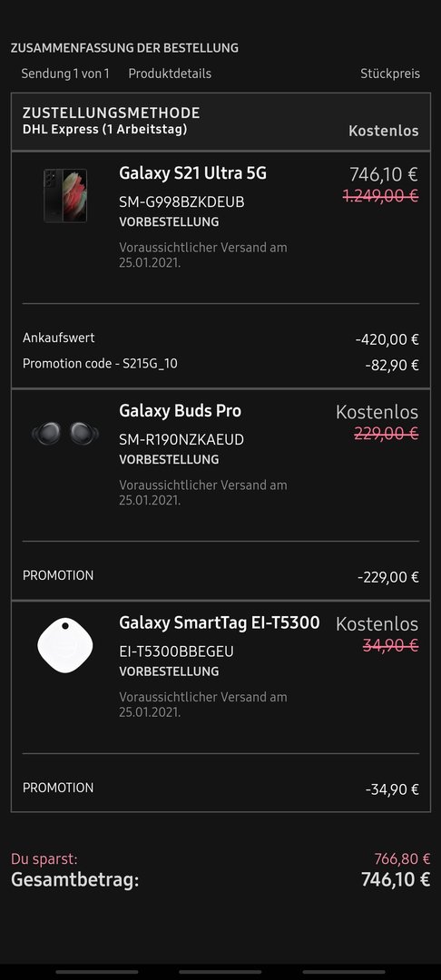Screen dimensions: 441x980
Task: Open the Galaxy Buds Pro title
Action: coord(180,411)
